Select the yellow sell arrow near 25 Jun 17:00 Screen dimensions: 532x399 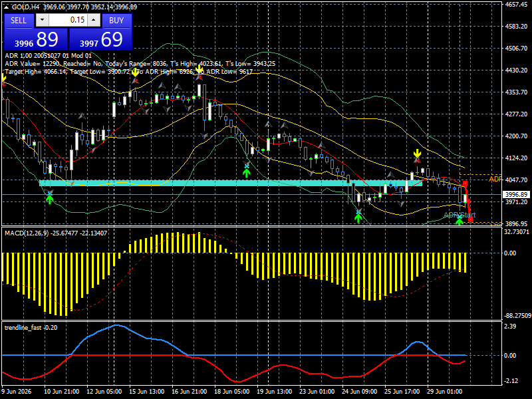coord(417,153)
